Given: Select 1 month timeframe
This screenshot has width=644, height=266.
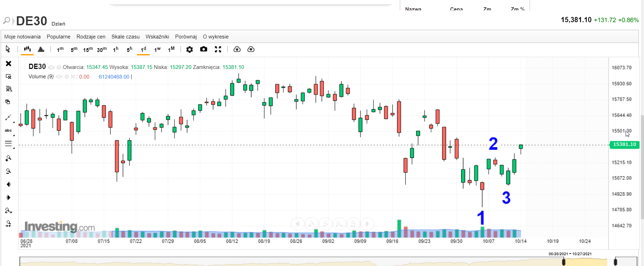Looking at the screenshot, I should click(x=171, y=49).
